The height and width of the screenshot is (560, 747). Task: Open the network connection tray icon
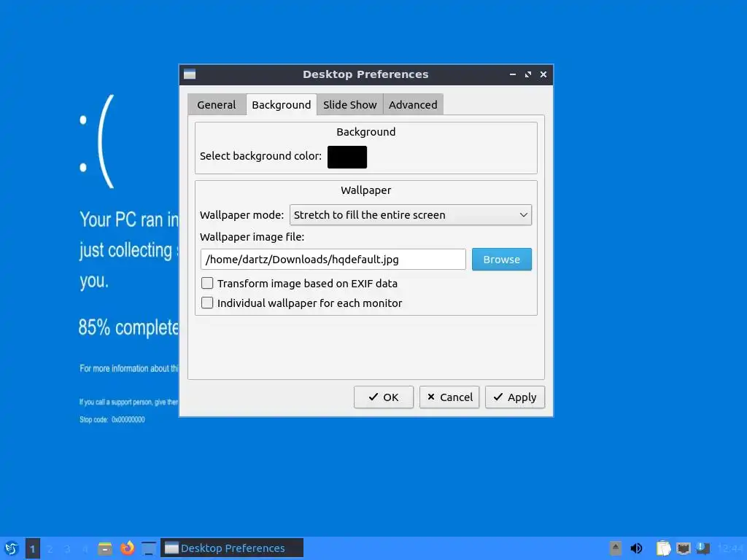684,548
